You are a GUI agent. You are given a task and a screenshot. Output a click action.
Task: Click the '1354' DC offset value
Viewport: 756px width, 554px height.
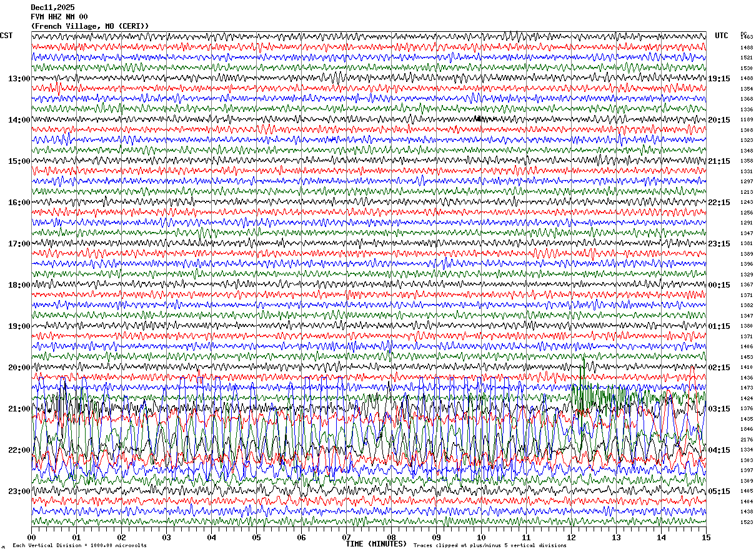tap(747, 89)
